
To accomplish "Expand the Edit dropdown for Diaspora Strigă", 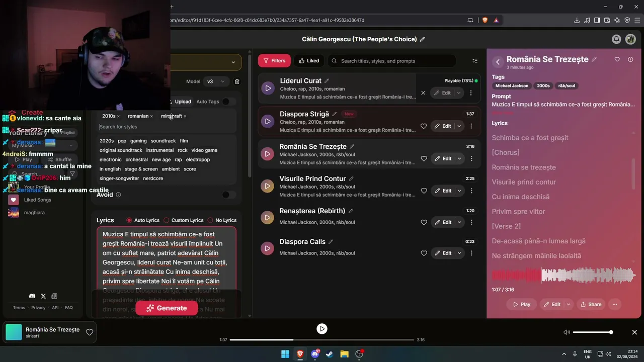I will (x=459, y=126).
